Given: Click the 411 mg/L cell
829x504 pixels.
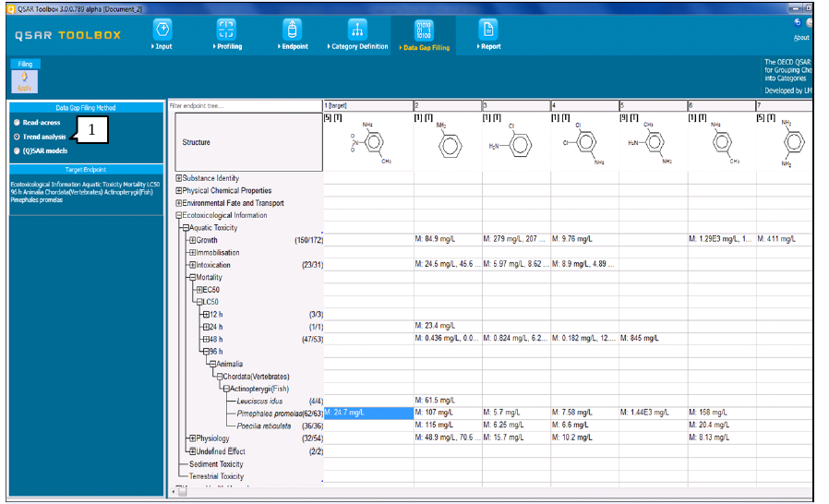Looking at the screenshot, I should coord(785,240).
